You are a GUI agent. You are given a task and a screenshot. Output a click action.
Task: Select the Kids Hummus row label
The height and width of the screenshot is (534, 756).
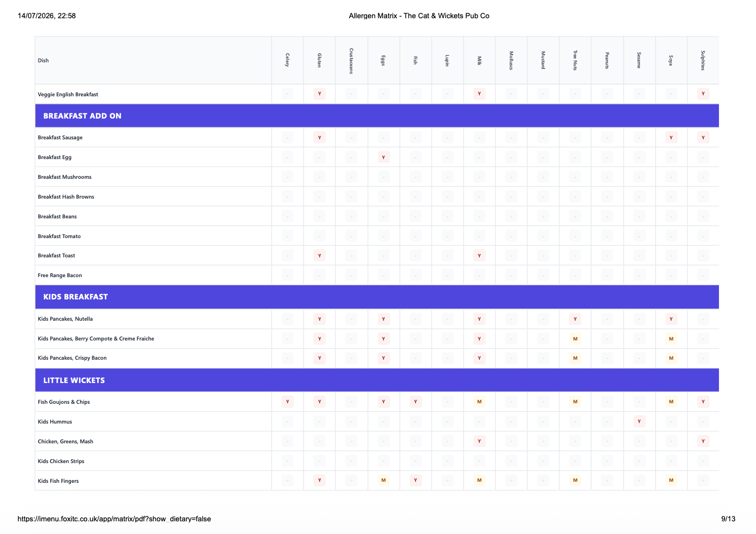[x=55, y=422]
